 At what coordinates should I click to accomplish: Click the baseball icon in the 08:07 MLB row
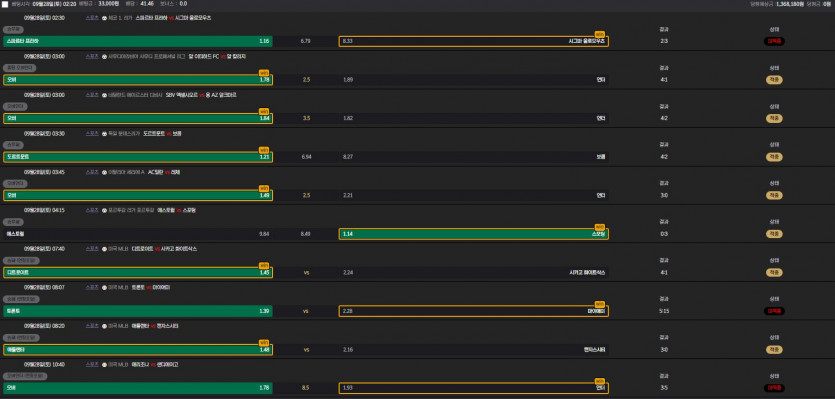(104, 288)
